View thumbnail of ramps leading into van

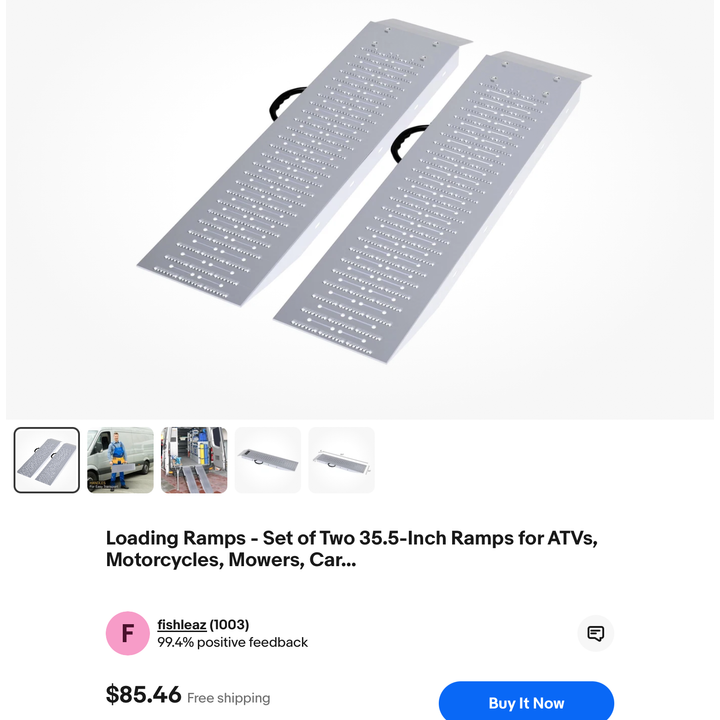point(194,460)
